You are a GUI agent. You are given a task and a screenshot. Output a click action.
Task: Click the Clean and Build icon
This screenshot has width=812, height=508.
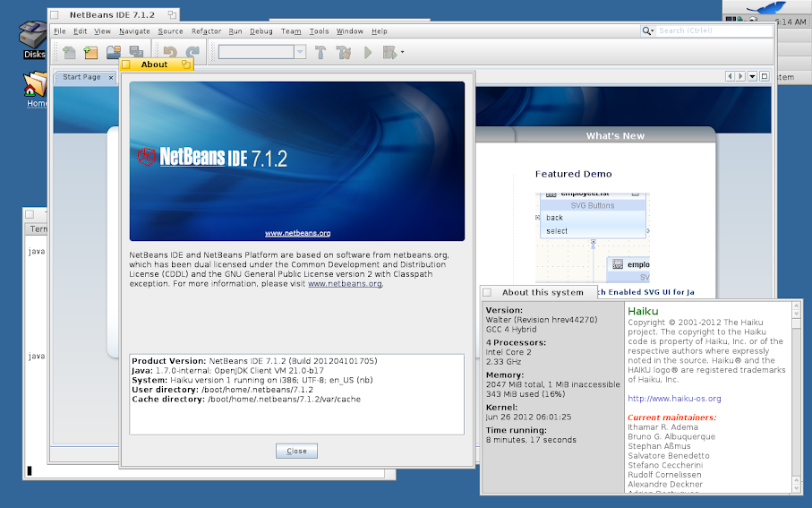[344, 52]
